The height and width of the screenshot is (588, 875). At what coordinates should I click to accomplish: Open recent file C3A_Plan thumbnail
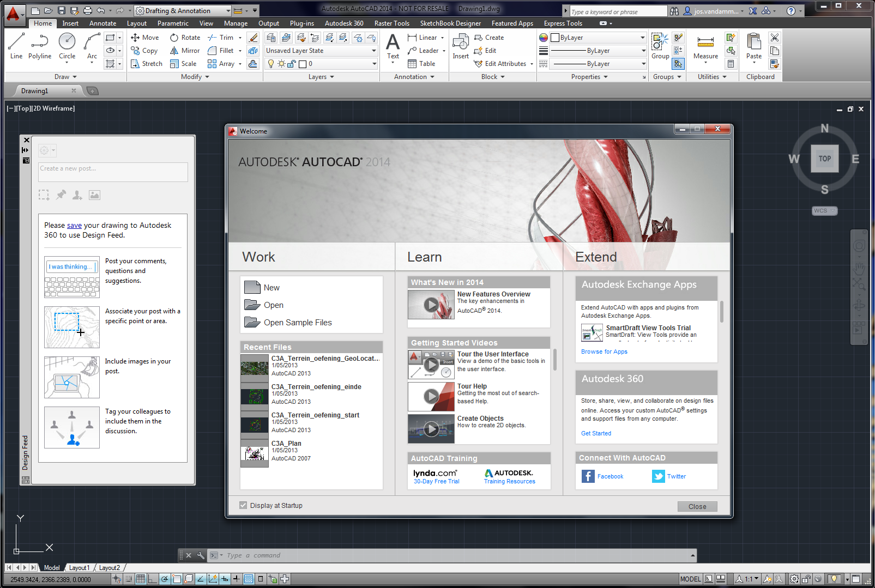coord(255,453)
